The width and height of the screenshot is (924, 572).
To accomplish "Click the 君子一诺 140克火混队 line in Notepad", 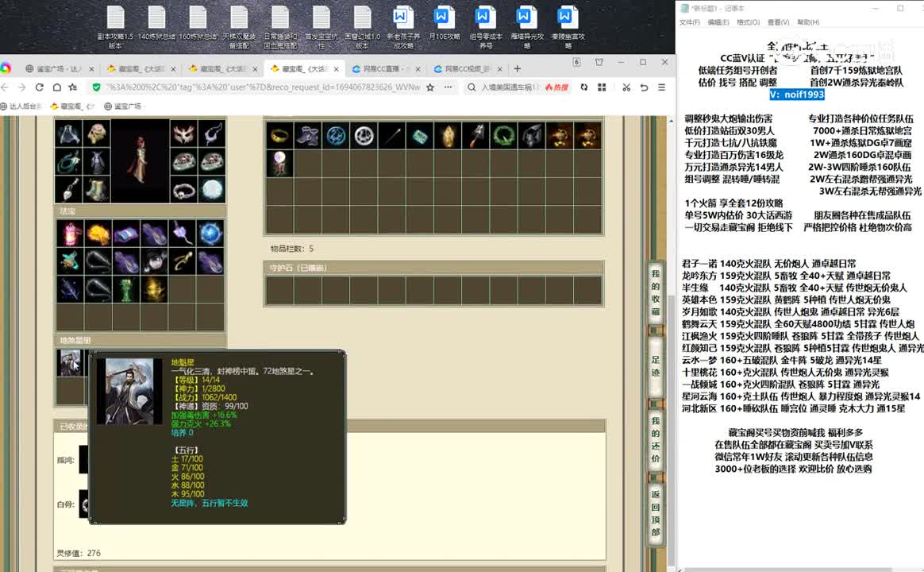I will click(769, 264).
